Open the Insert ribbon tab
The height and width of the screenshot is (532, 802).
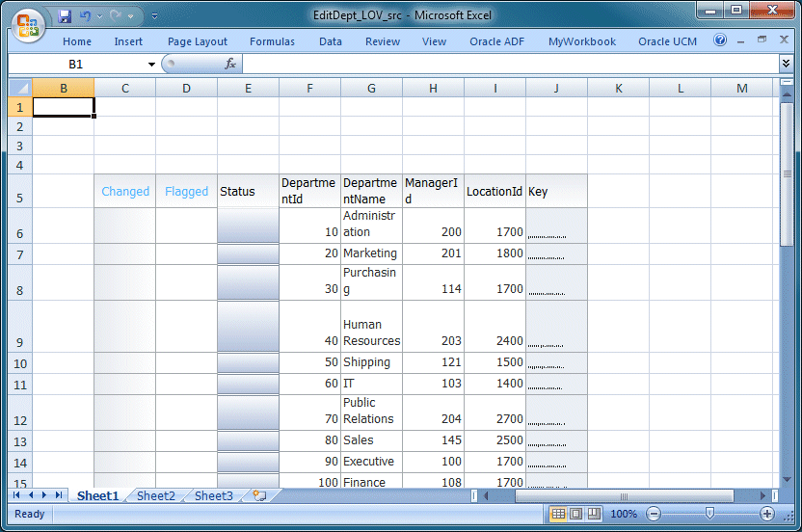(x=128, y=42)
